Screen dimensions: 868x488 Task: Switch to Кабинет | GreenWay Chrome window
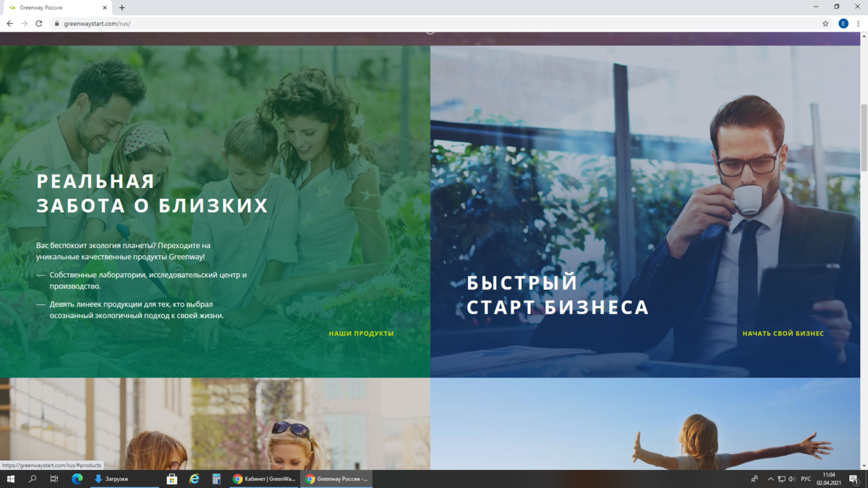click(x=264, y=479)
